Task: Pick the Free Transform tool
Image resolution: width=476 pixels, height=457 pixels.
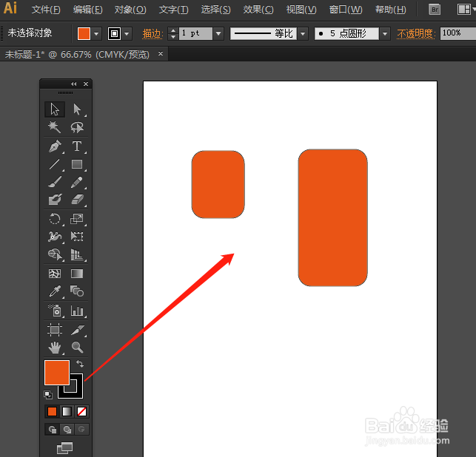Action: (x=77, y=237)
